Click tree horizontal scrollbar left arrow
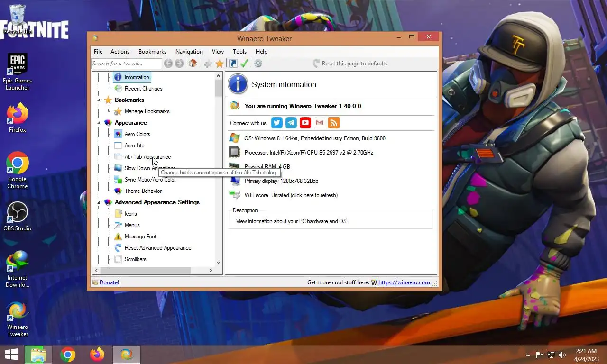The width and height of the screenshot is (607, 364). click(x=96, y=270)
